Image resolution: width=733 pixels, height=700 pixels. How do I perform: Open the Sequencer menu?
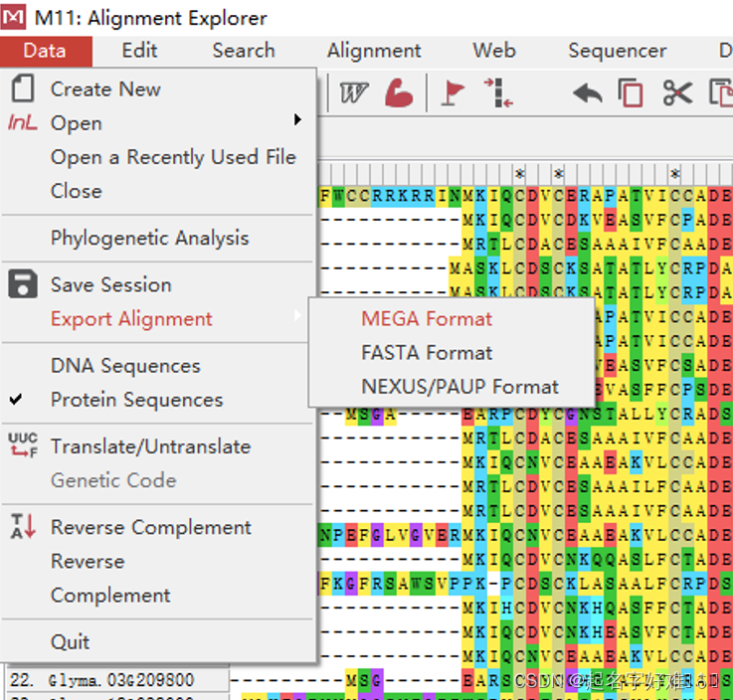point(617,51)
